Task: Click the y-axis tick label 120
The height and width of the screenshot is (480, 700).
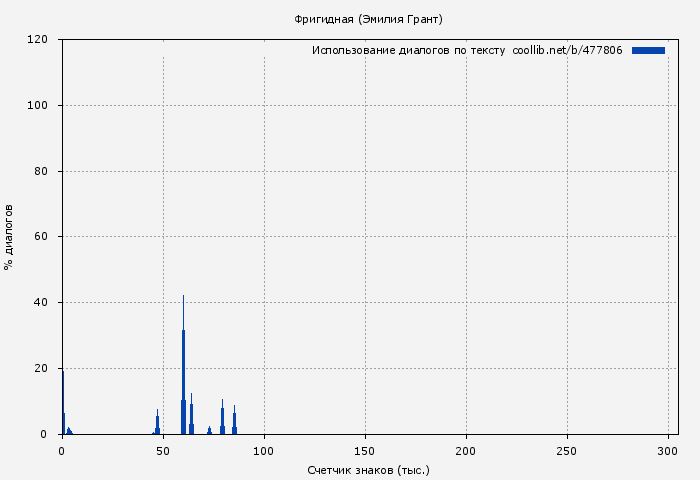Action: (x=39, y=40)
